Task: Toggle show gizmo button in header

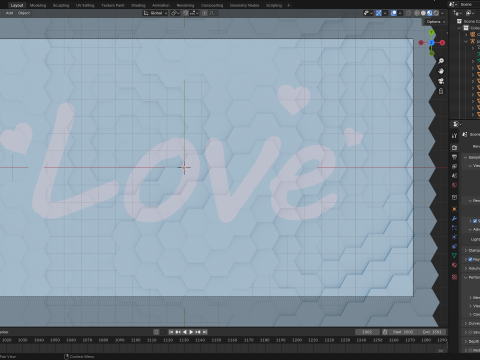Action: pos(379,13)
